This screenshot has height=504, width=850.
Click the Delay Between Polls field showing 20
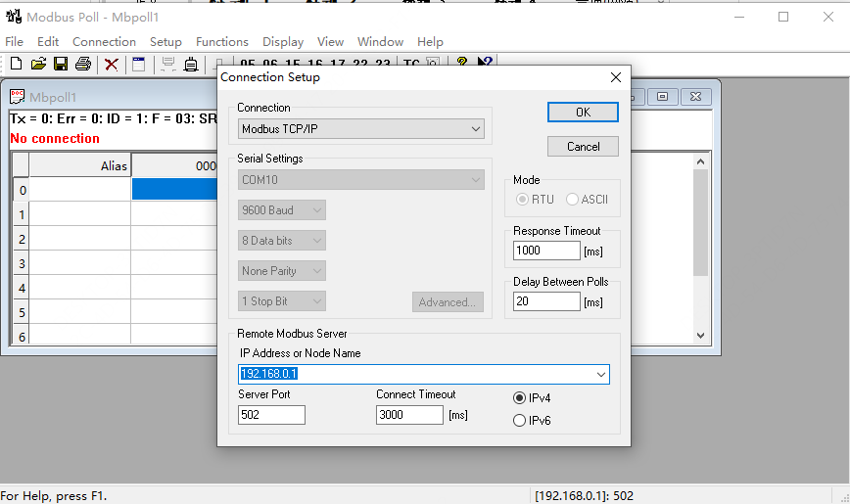(546, 301)
